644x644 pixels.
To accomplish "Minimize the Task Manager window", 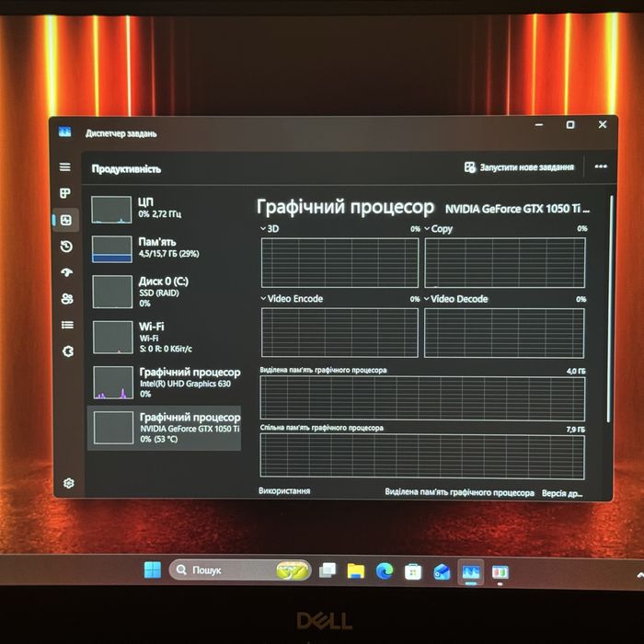I will [539, 124].
